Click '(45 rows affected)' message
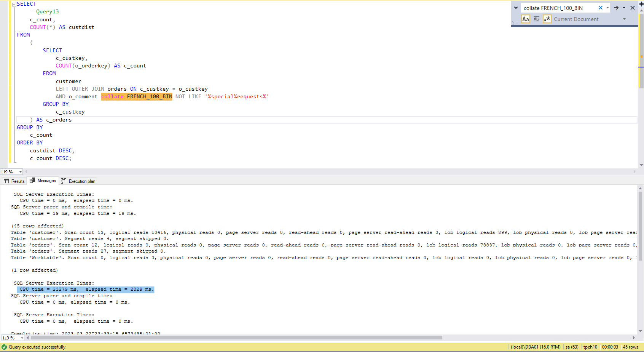The width and height of the screenshot is (644, 352). point(38,226)
